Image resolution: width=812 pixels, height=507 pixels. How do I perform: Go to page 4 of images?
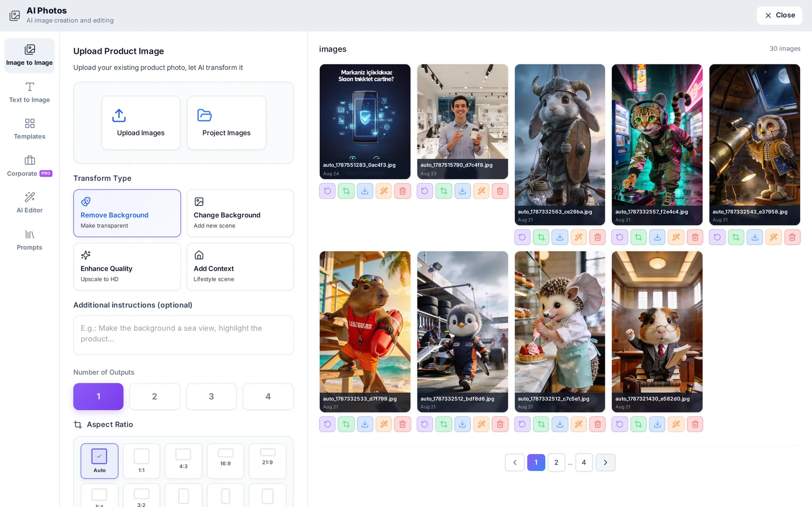[584, 463]
